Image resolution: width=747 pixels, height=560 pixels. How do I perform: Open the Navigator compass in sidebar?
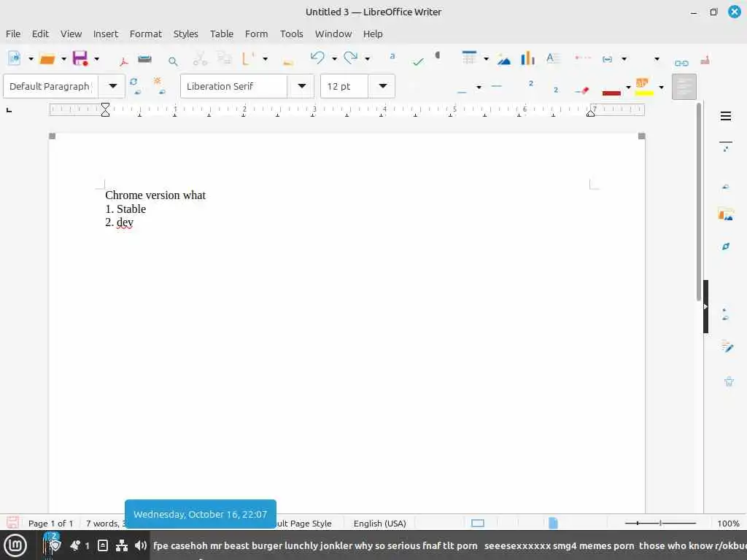(726, 246)
